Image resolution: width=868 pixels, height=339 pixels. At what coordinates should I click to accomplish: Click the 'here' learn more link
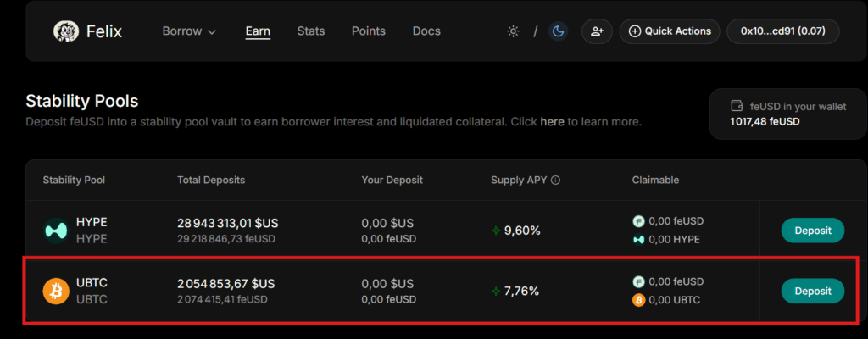pos(552,121)
